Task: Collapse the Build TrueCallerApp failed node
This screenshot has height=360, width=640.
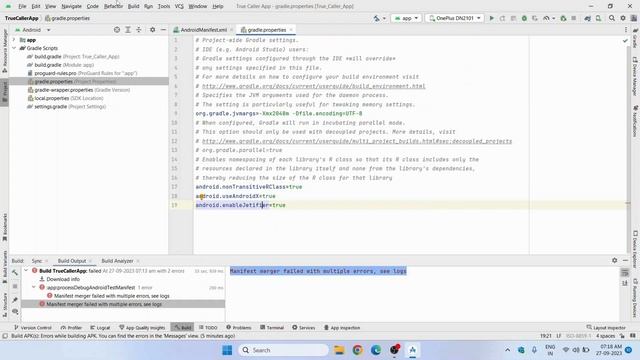Action: coord(26,271)
